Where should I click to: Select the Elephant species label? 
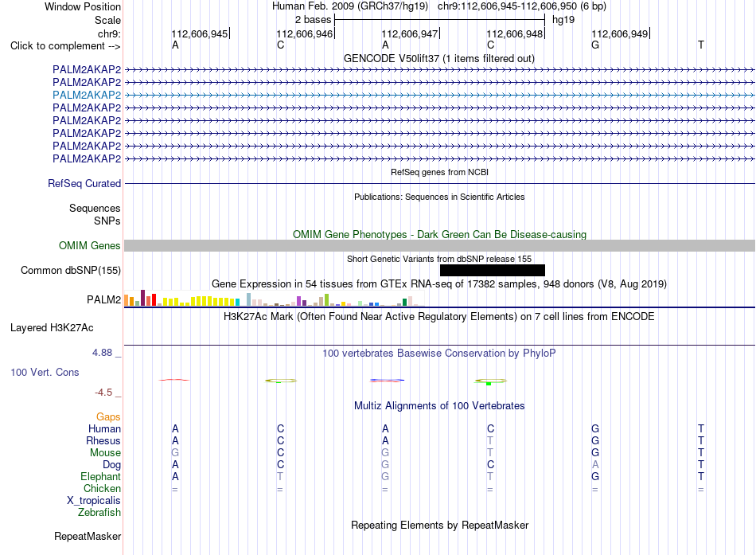tap(101, 476)
